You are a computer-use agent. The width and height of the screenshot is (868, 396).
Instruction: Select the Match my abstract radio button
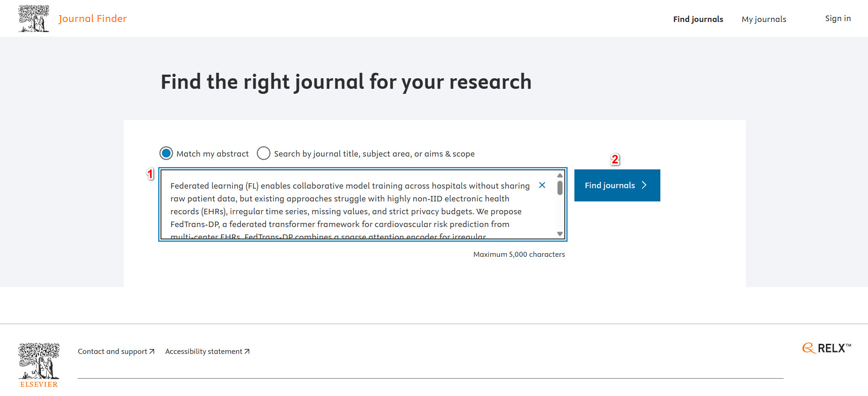coord(166,153)
